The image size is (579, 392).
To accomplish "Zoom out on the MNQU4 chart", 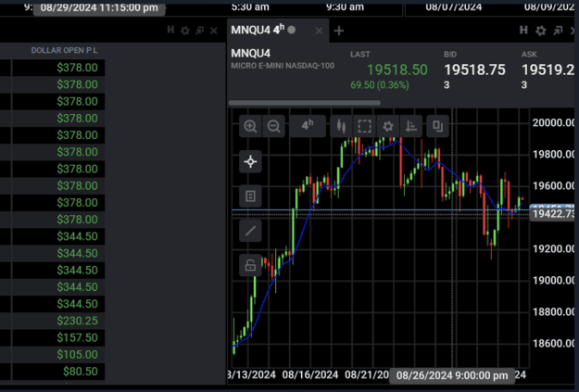I will (273, 126).
